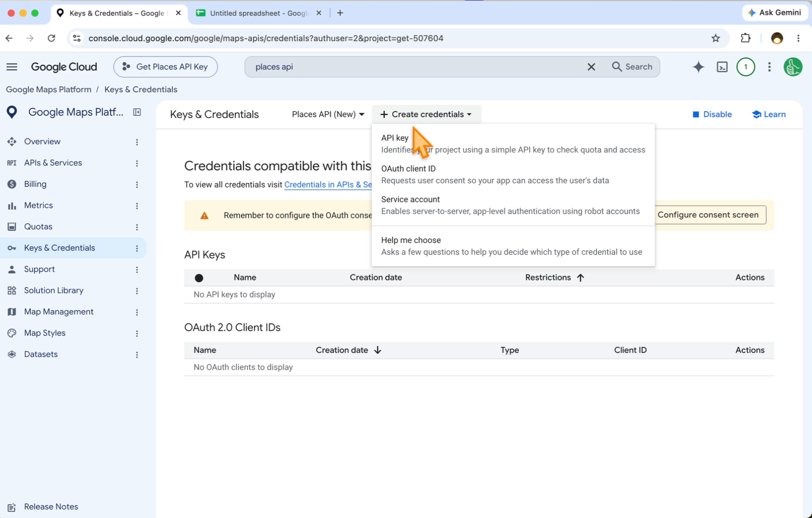Open options for Billing sidebar item
The height and width of the screenshot is (518, 812).
point(137,184)
